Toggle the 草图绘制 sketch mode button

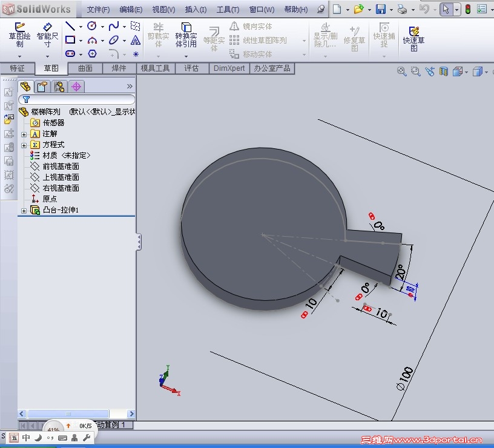coord(19,36)
